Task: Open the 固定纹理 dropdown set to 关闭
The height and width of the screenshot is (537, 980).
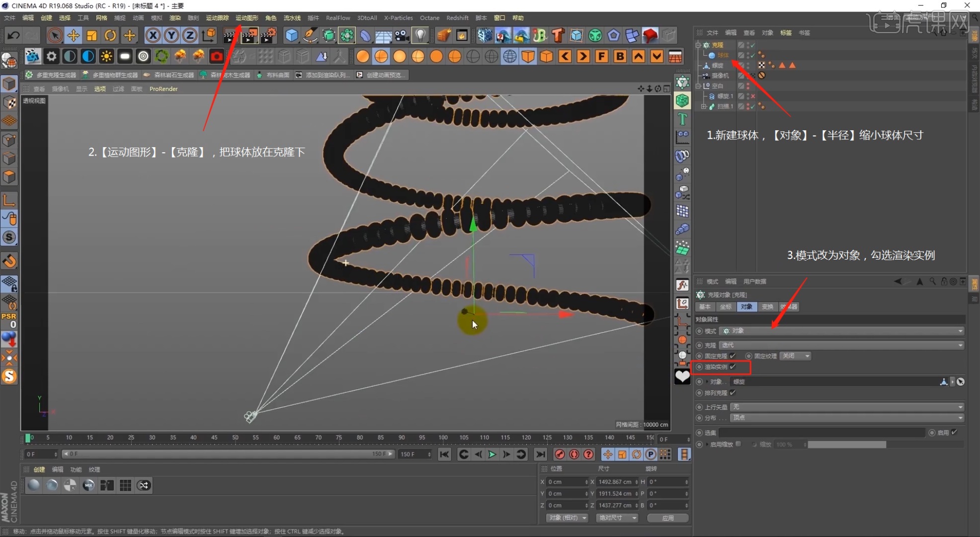Action: (796, 356)
